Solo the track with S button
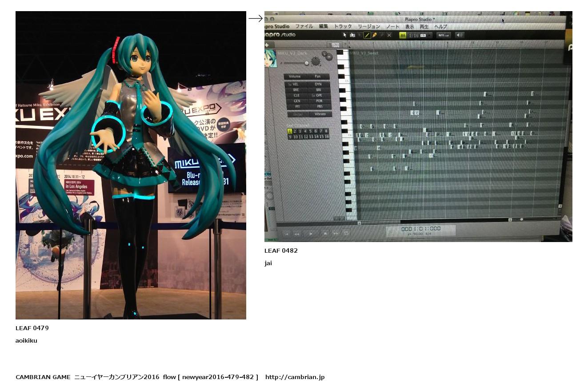 (x=324, y=53)
